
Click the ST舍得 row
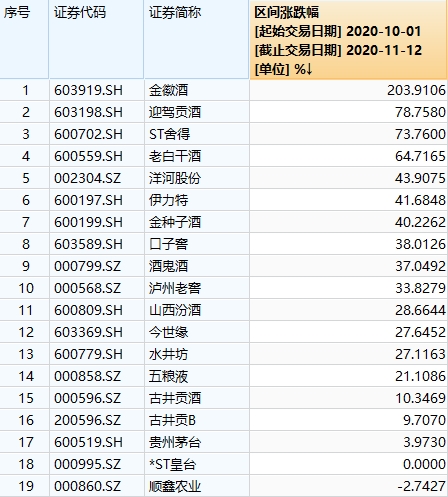pos(224,134)
